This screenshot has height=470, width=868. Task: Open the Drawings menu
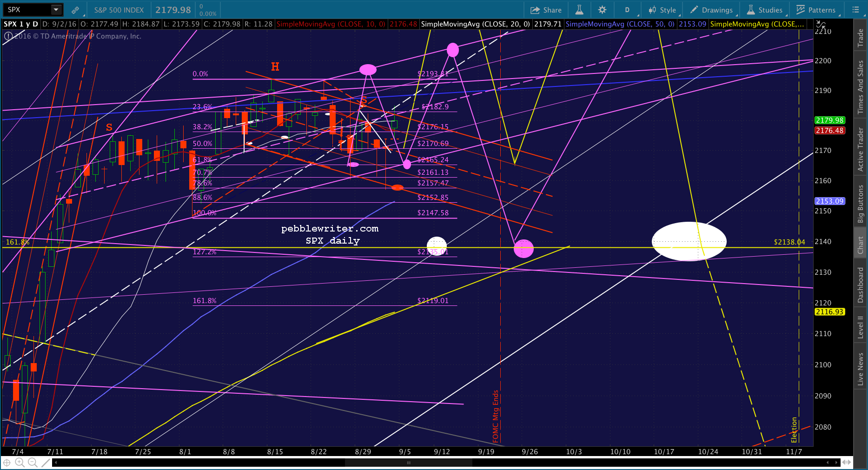(x=711, y=10)
